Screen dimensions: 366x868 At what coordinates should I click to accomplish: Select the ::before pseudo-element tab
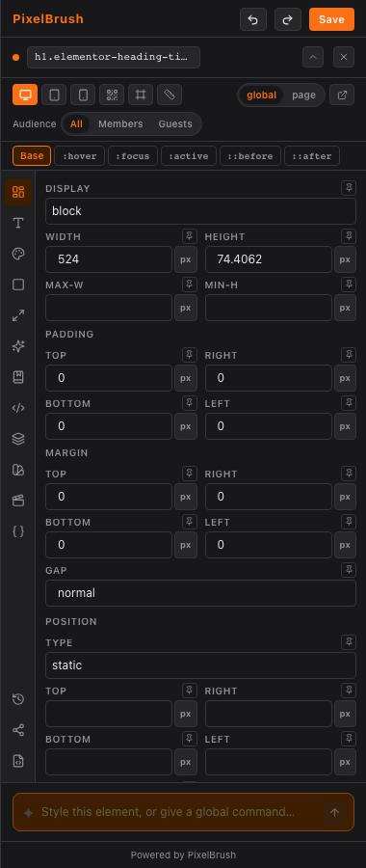click(x=250, y=155)
